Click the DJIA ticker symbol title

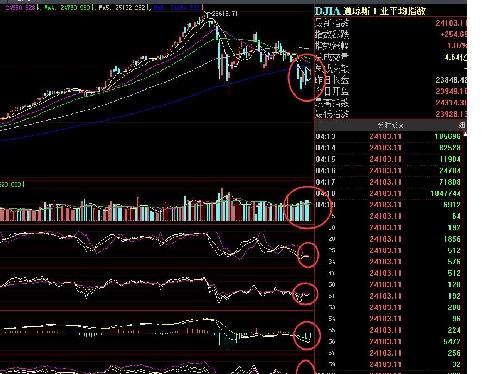327,11
